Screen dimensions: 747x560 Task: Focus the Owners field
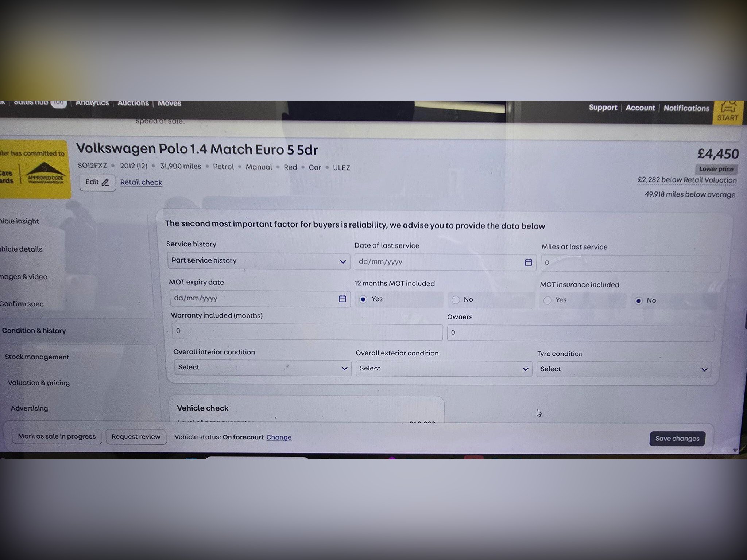(581, 333)
